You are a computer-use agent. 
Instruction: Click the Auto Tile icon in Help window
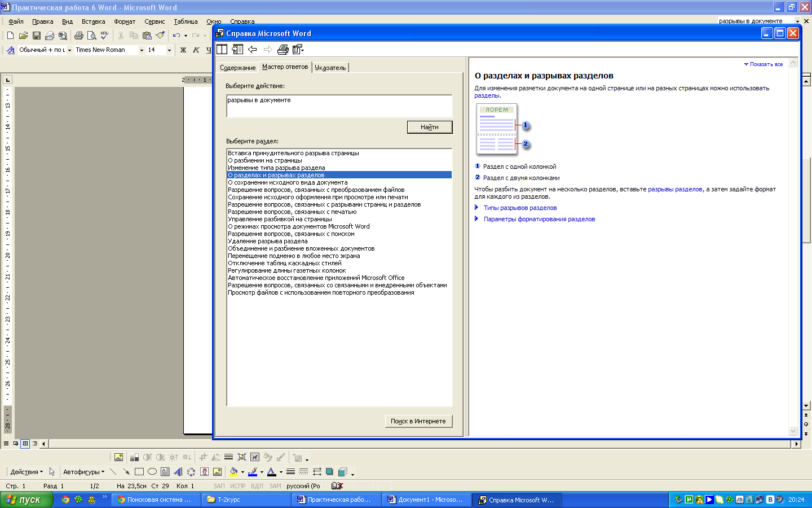point(223,49)
